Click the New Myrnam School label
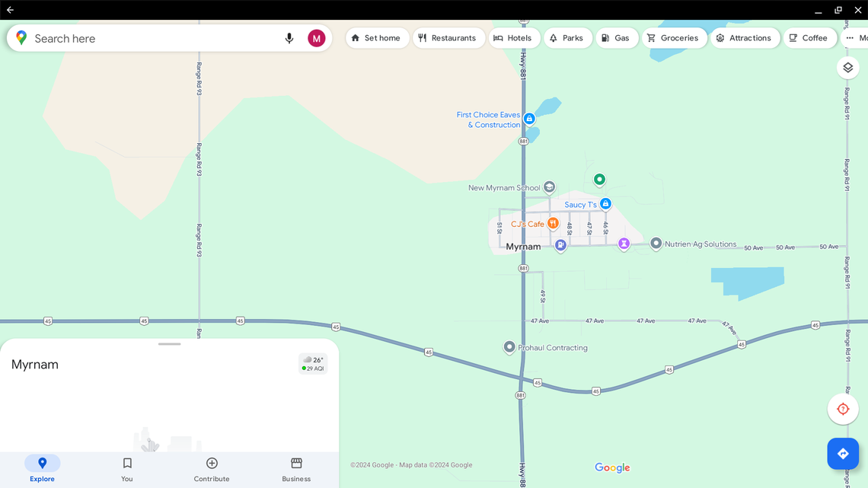The width and height of the screenshot is (868, 488). click(x=504, y=187)
